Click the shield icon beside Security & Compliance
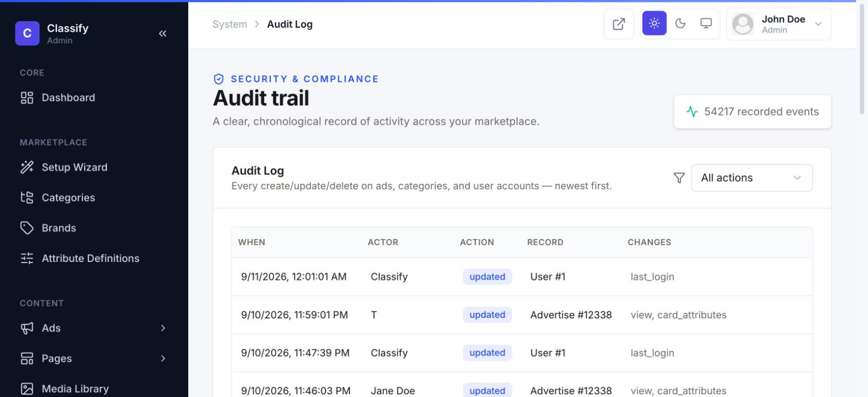The width and height of the screenshot is (868, 397). [219, 79]
